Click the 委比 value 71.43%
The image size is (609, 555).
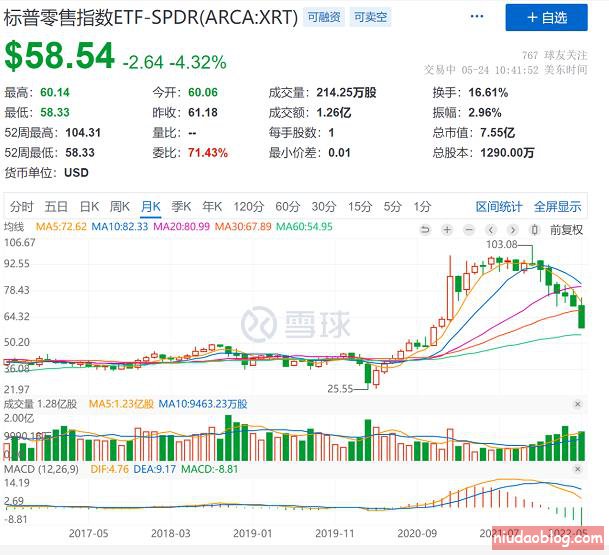click(208, 153)
